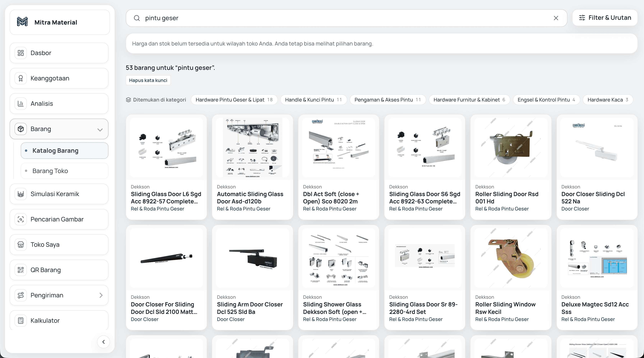This screenshot has width=644, height=358.
Task: Select Pengaman & Akses Pintu category chip
Action: pos(388,100)
